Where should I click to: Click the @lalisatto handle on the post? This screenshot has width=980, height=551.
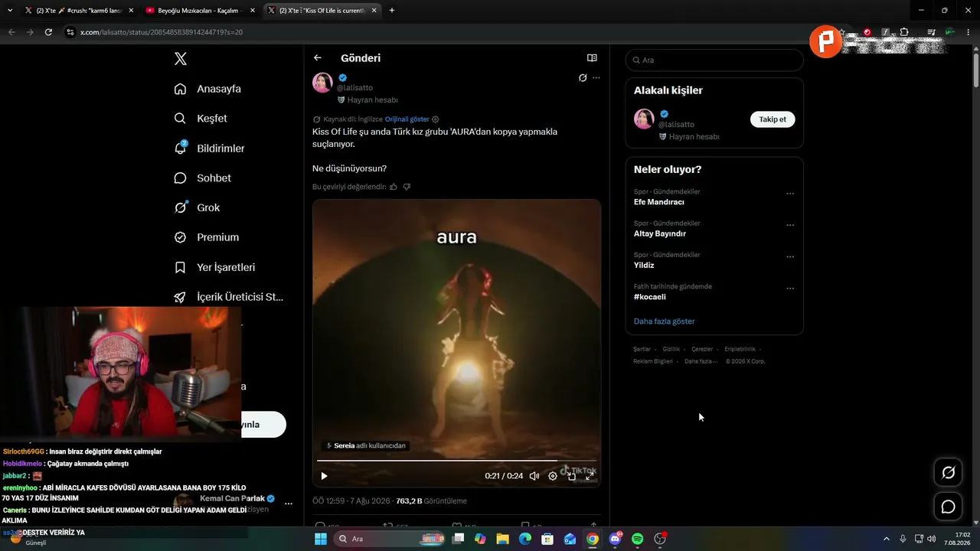(x=355, y=88)
